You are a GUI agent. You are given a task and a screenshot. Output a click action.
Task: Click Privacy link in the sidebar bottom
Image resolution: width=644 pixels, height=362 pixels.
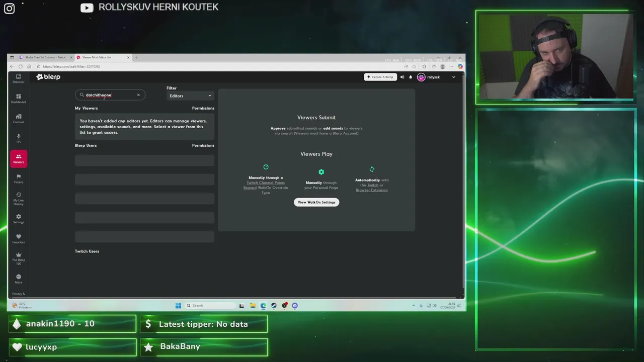(19, 294)
